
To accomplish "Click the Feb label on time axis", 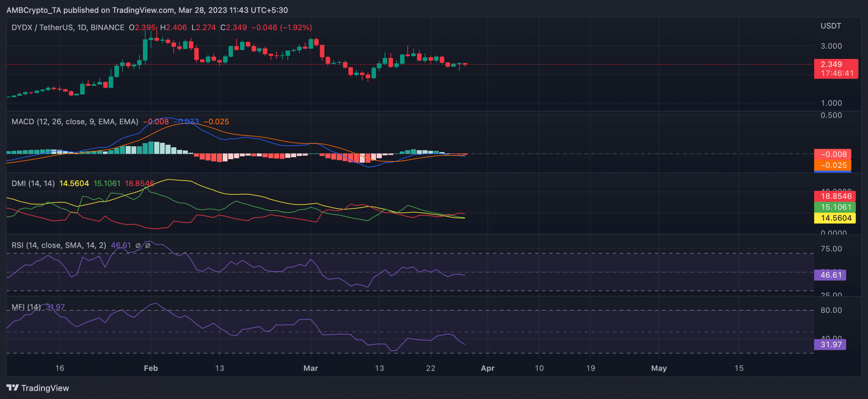I will 151,368.
